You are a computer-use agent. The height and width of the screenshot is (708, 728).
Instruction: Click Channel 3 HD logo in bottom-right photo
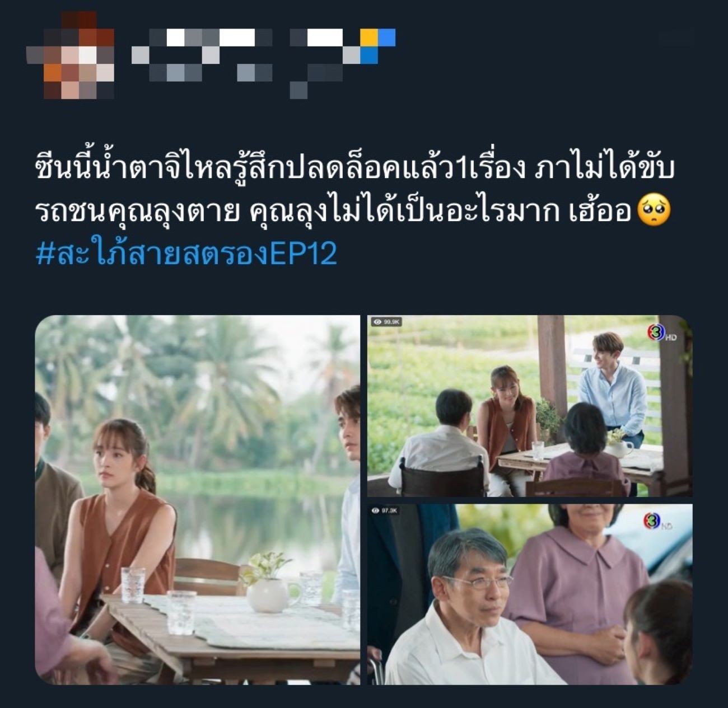[657, 522]
